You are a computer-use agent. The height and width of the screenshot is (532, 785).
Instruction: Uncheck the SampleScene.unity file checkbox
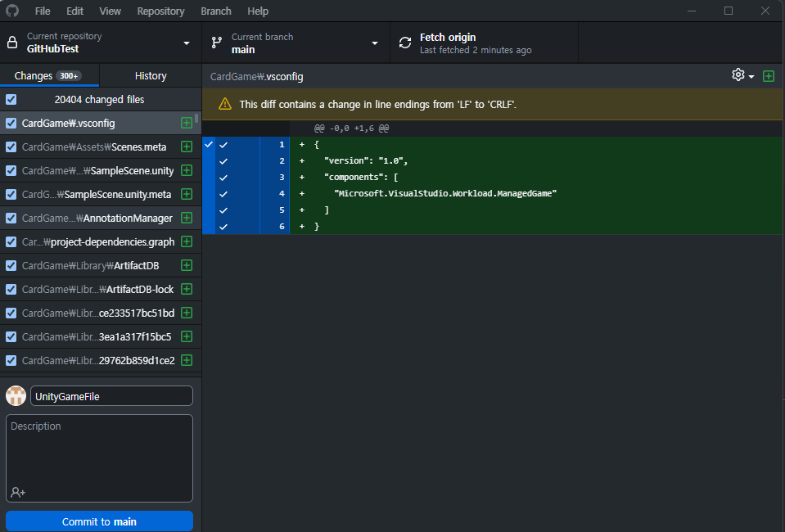[x=11, y=170]
